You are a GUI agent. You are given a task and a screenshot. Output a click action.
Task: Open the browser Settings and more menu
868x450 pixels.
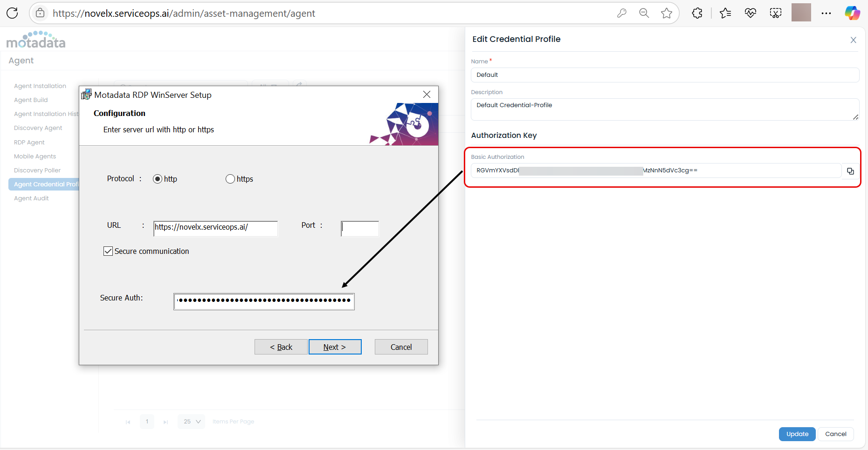827,13
